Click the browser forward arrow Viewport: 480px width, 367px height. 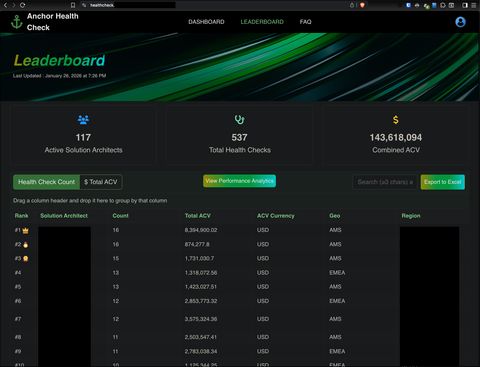[13, 5]
